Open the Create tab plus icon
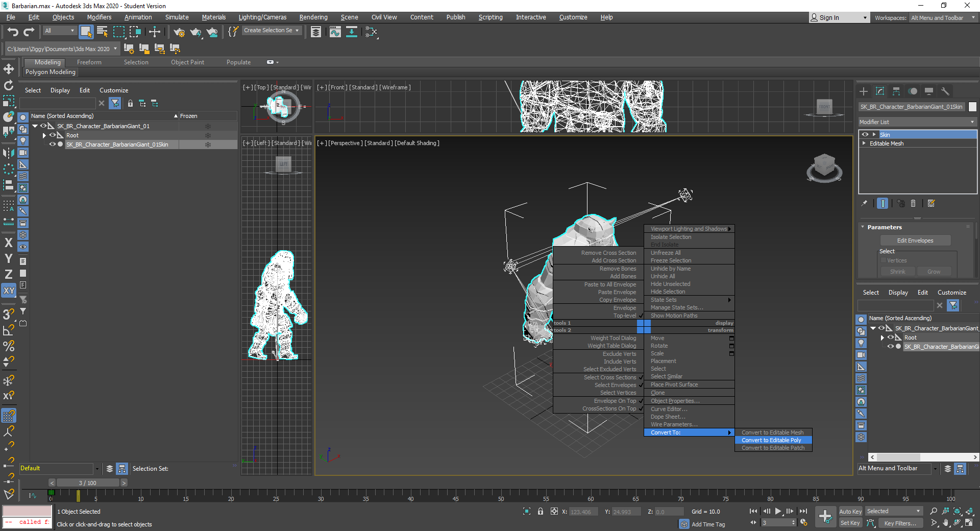The width and height of the screenshot is (980, 531). tap(864, 91)
